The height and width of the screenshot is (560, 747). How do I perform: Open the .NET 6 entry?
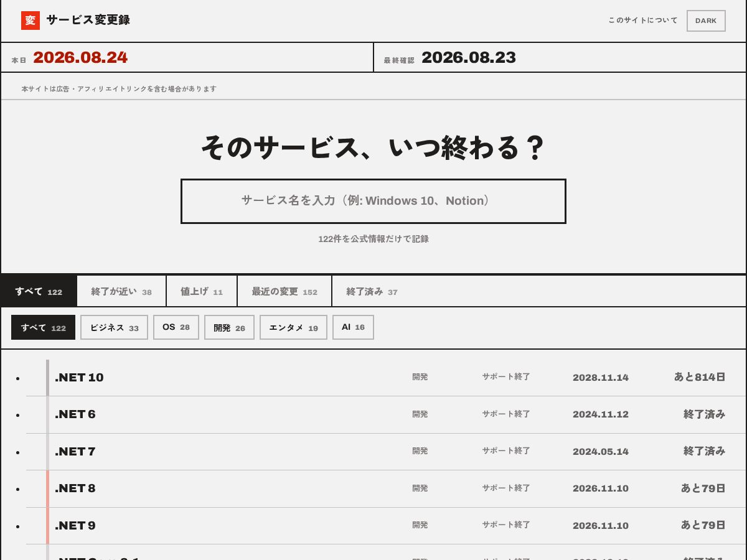point(385,414)
